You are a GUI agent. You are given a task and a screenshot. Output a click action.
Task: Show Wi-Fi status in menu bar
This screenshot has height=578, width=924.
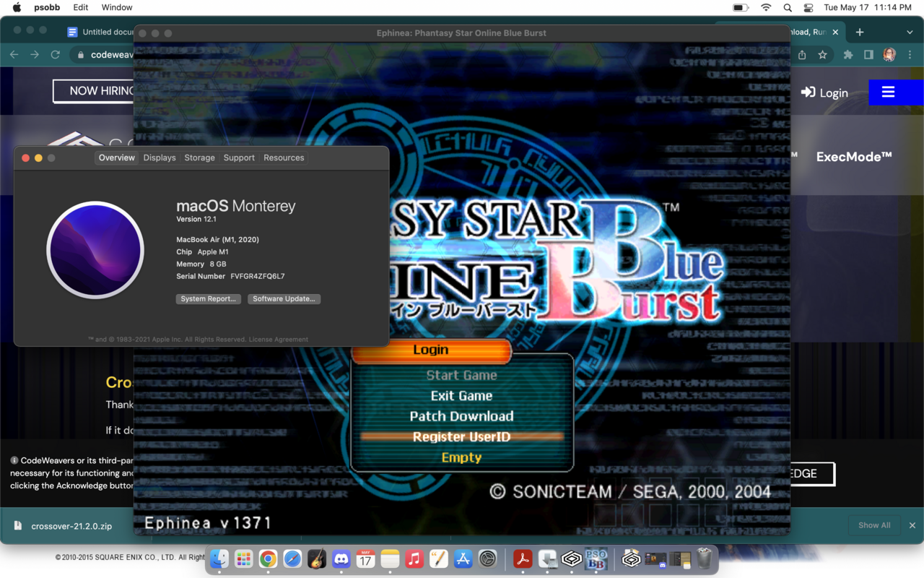pos(766,7)
